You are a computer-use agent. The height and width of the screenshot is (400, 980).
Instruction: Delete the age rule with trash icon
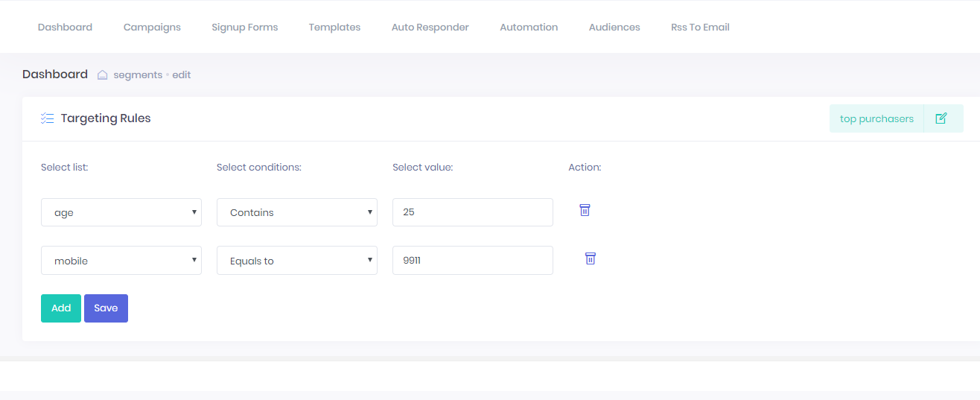(585, 210)
